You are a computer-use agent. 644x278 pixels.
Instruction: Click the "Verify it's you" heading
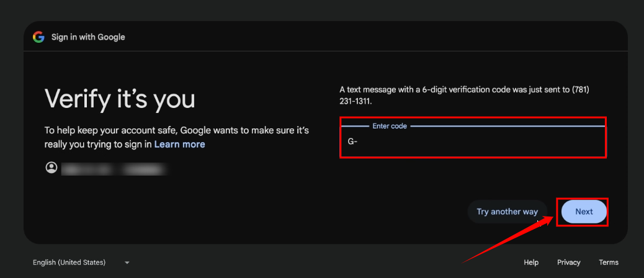[120, 99]
